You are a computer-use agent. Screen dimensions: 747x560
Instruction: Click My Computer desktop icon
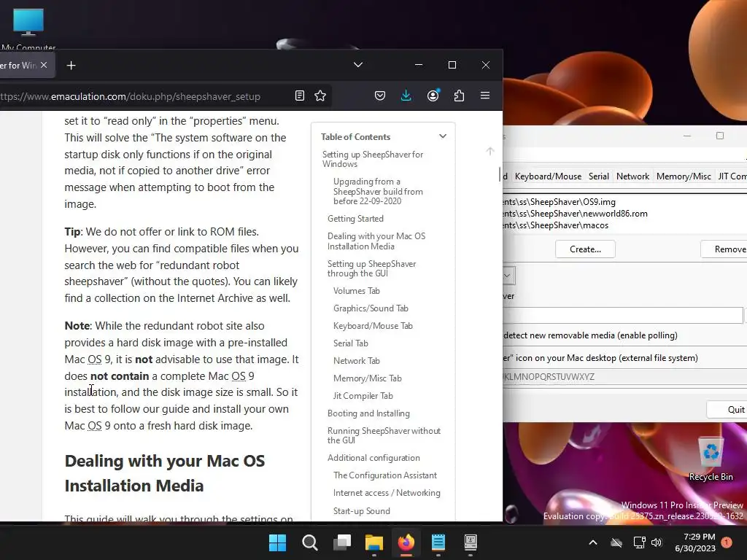(28, 28)
